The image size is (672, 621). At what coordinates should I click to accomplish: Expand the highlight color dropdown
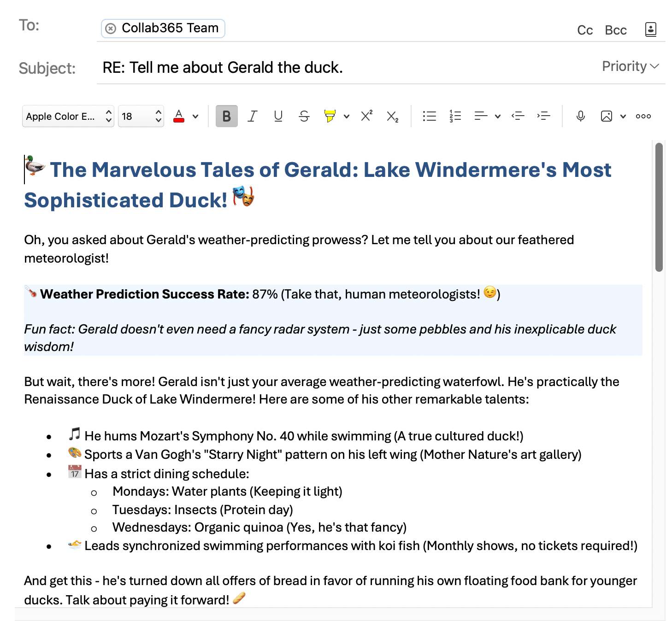(x=347, y=116)
